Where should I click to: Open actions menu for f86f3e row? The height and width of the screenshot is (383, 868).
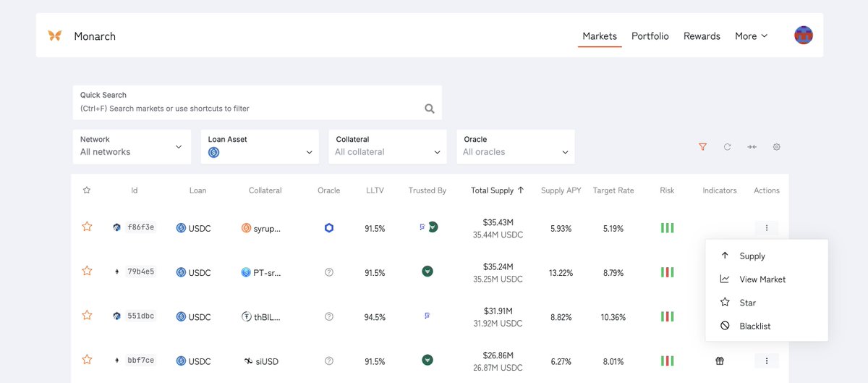(767, 228)
